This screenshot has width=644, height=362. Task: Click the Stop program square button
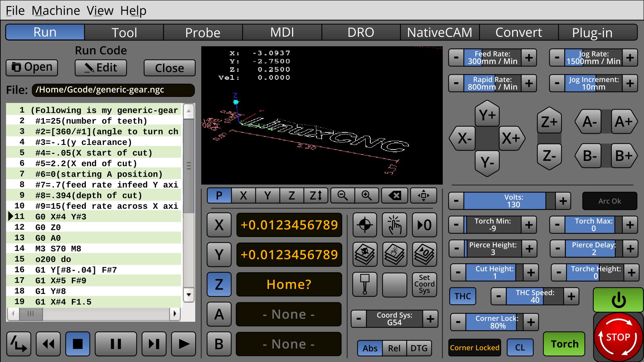(x=77, y=344)
